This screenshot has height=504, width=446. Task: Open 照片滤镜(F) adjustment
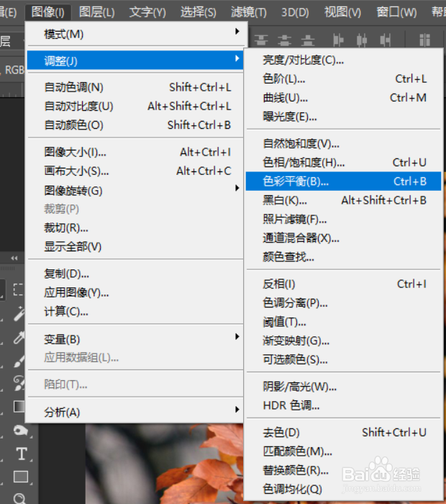344,219
